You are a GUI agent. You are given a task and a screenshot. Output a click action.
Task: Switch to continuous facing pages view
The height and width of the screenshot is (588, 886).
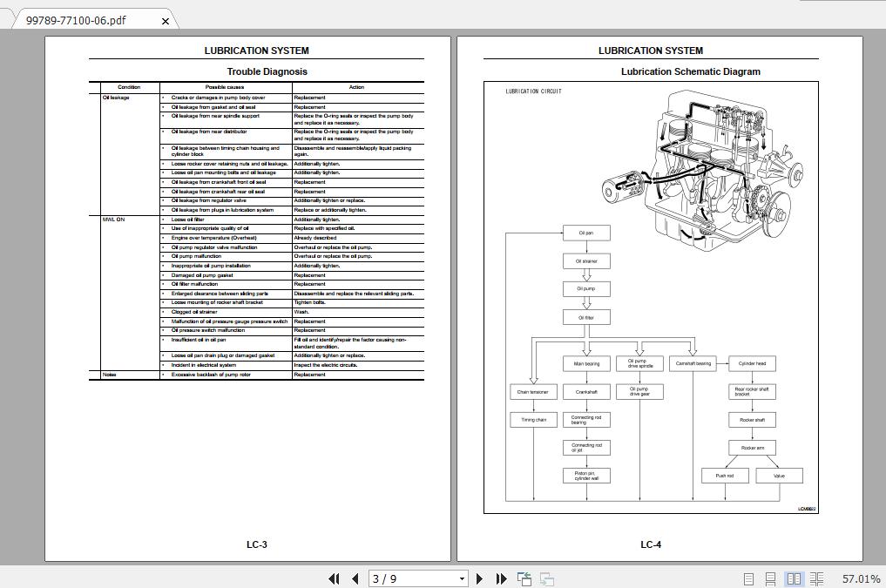coord(816,579)
